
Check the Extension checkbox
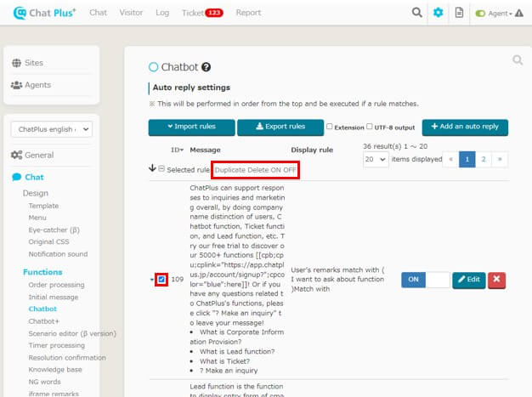click(x=329, y=127)
